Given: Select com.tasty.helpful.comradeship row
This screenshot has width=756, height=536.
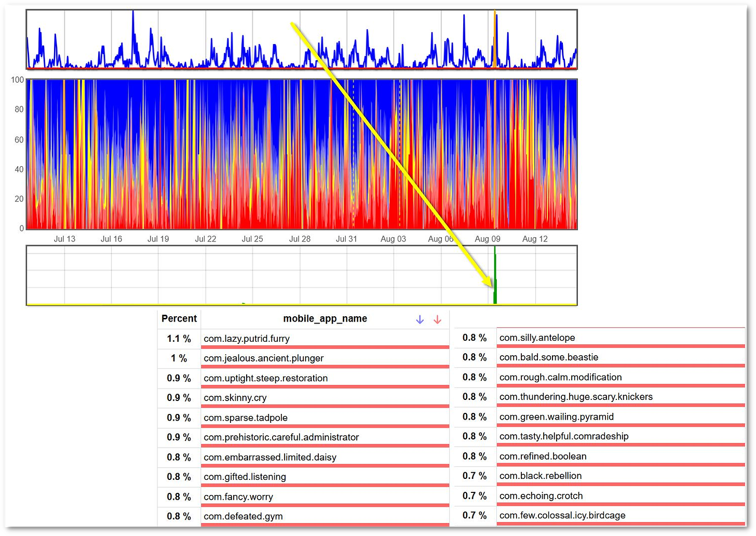Looking at the screenshot, I should (x=600, y=436).
